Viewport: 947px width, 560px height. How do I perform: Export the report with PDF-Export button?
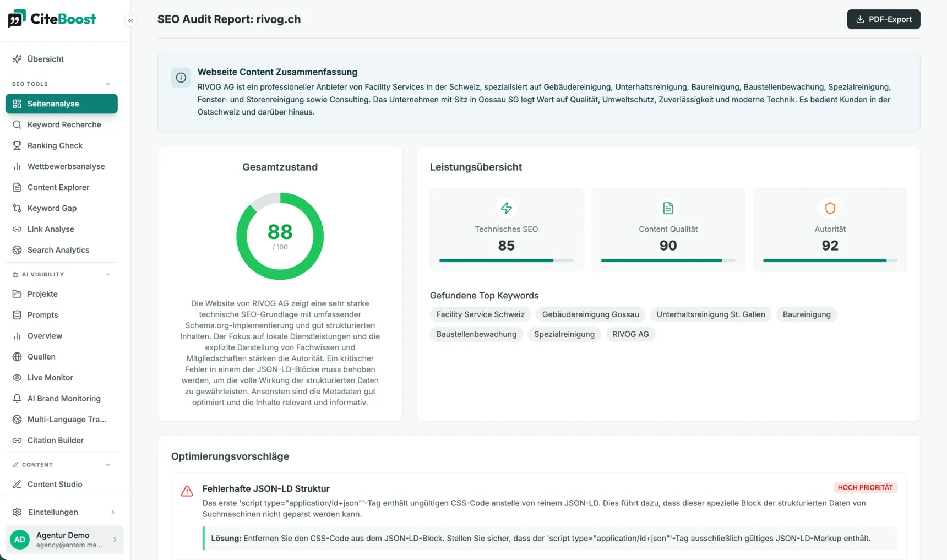[x=884, y=19]
